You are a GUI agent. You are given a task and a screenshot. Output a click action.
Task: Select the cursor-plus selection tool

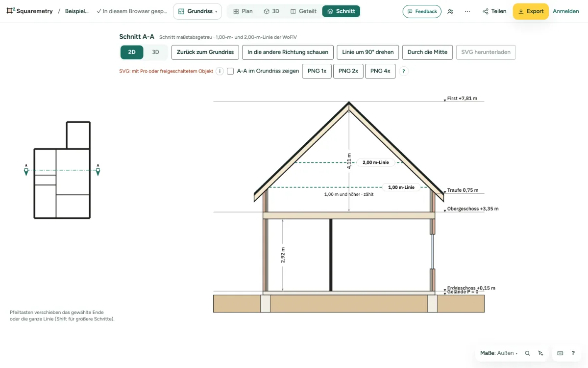click(x=540, y=353)
